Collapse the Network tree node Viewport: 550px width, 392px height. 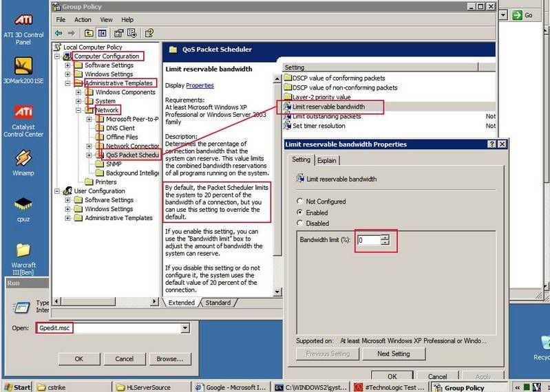[78, 110]
